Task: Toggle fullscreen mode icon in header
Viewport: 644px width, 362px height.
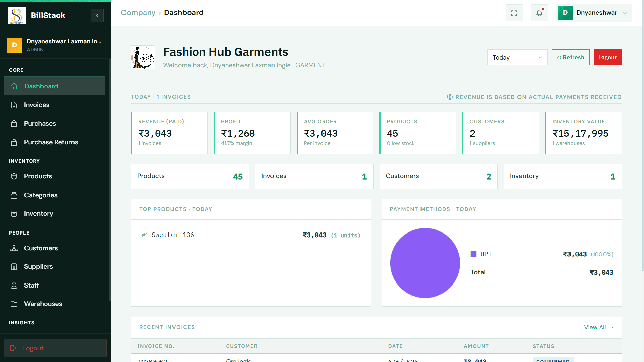Action: pyautogui.click(x=514, y=13)
